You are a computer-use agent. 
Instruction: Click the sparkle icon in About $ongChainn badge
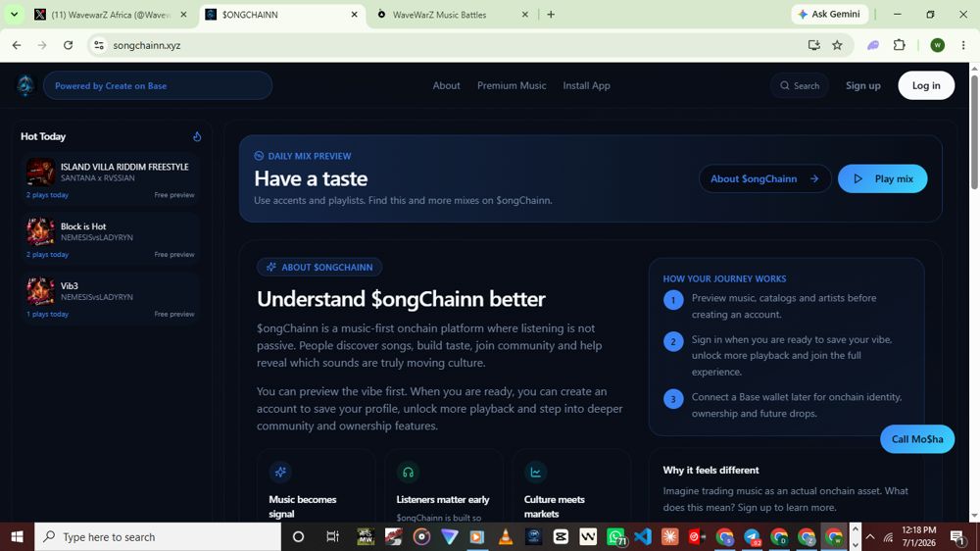pos(271,267)
